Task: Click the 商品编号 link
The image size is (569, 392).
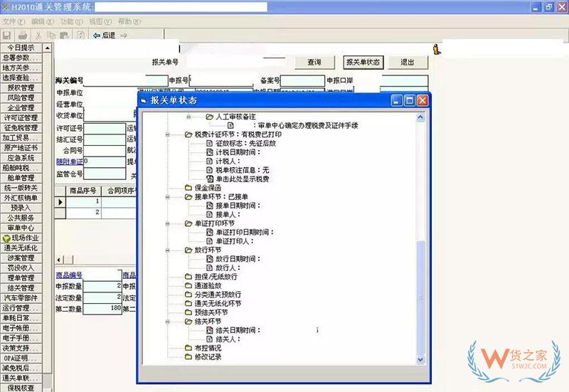Action: pyautogui.click(x=69, y=275)
